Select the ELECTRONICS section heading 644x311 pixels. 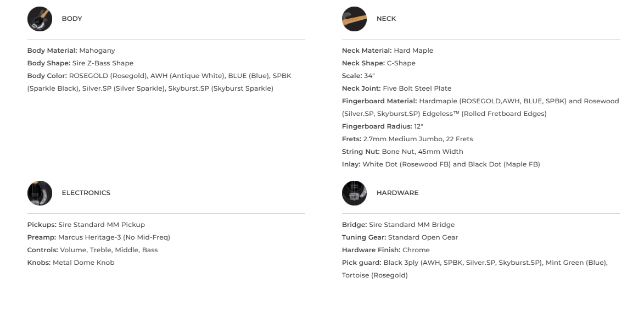[x=86, y=193]
